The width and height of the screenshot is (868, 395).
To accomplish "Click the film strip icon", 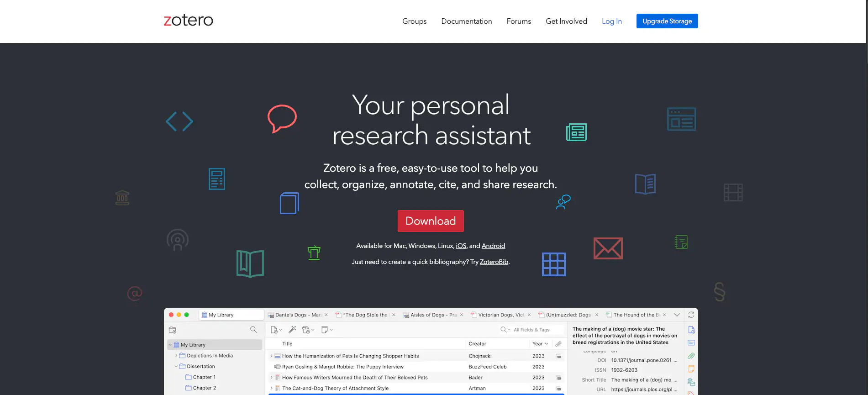I will pyautogui.click(x=733, y=192).
